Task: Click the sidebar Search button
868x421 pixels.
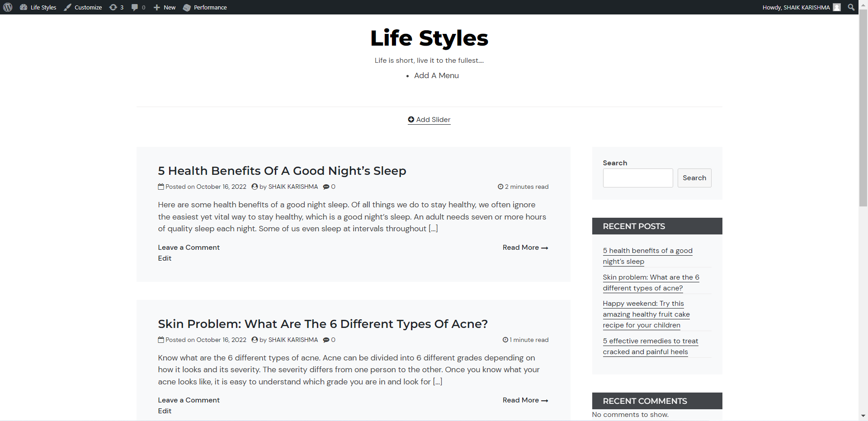Action: click(694, 178)
